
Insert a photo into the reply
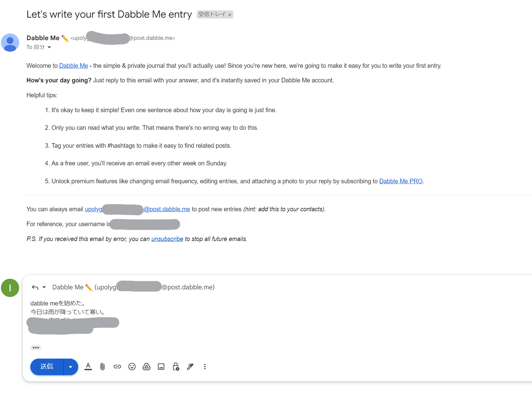pyautogui.click(x=161, y=367)
